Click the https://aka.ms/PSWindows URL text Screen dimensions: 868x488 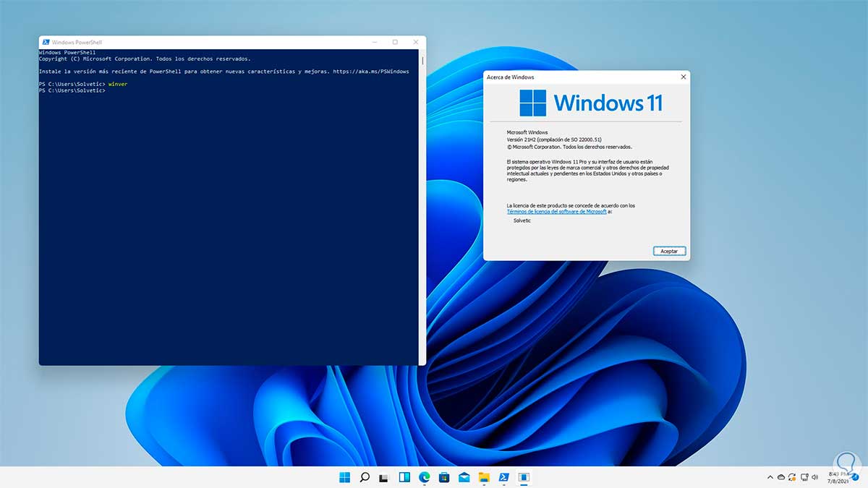(371, 72)
